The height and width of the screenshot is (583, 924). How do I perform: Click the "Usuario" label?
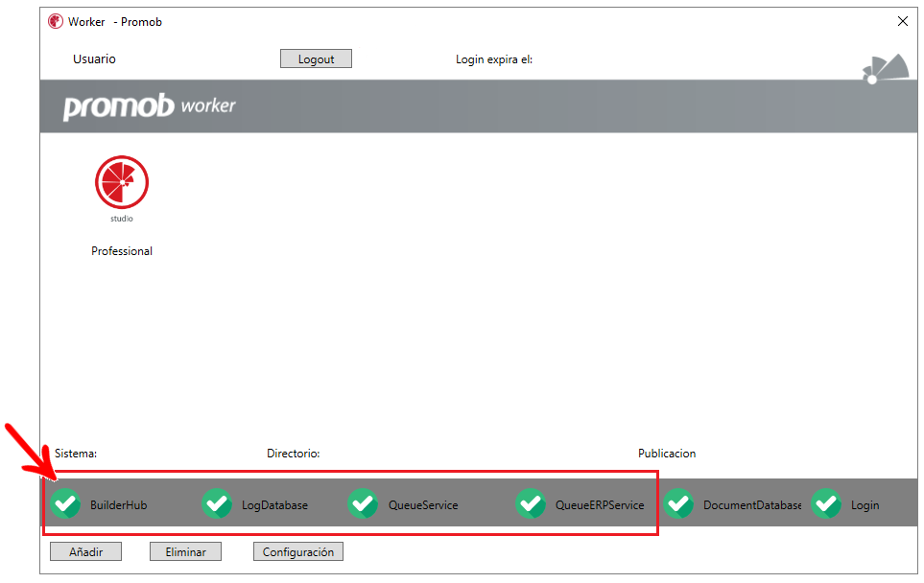(x=94, y=58)
